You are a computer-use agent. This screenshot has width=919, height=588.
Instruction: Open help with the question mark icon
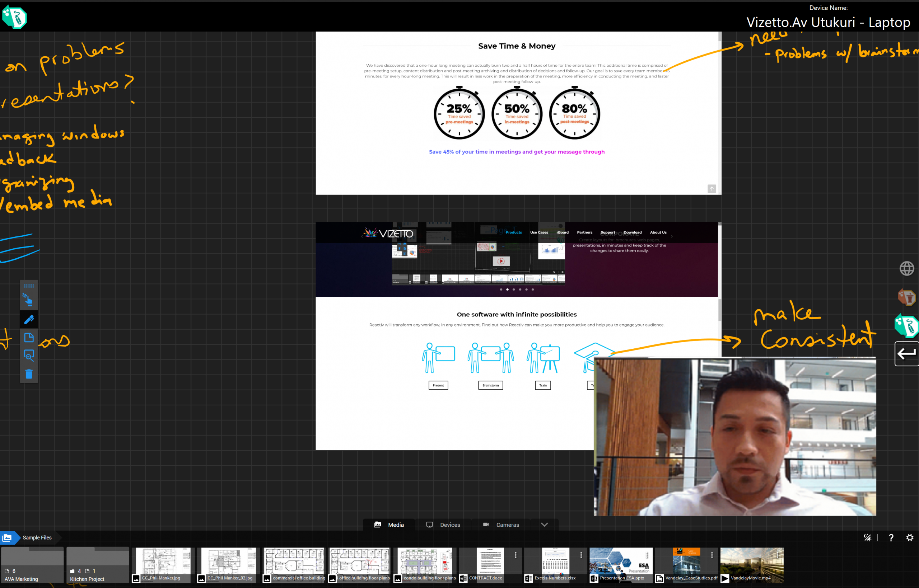click(x=891, y=538)
